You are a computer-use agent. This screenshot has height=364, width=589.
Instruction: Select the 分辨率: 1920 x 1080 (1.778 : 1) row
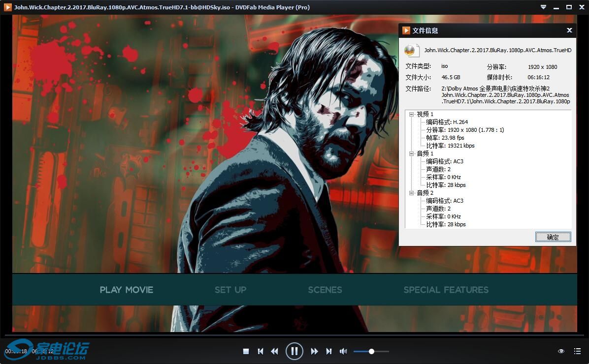point(465,130)
